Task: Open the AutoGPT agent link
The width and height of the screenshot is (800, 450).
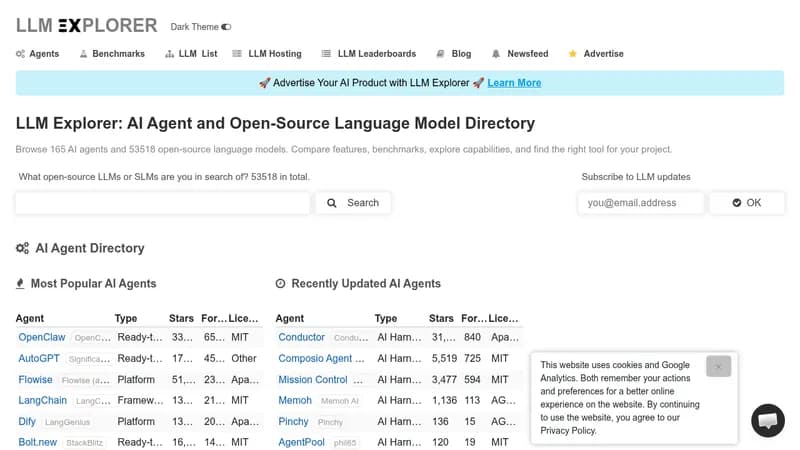Action: 39,358
